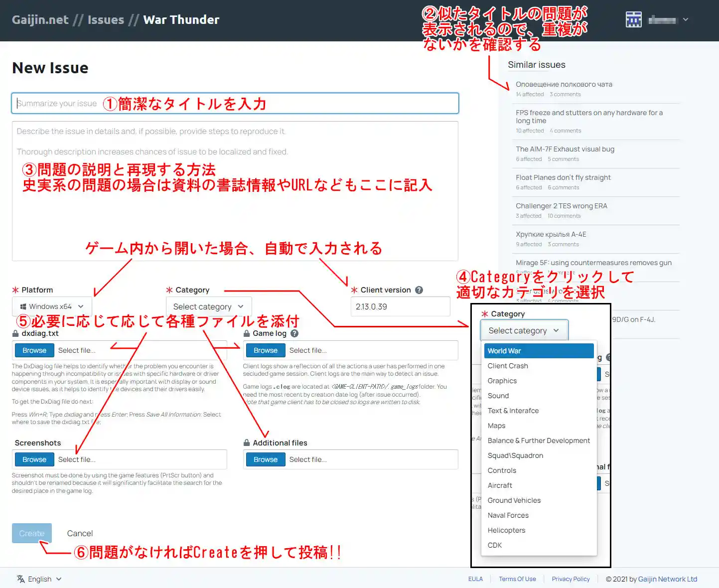Click the Cancel link
Image resolution: width=719 pixels, height=588 pixels.
(x=80, y=533)
